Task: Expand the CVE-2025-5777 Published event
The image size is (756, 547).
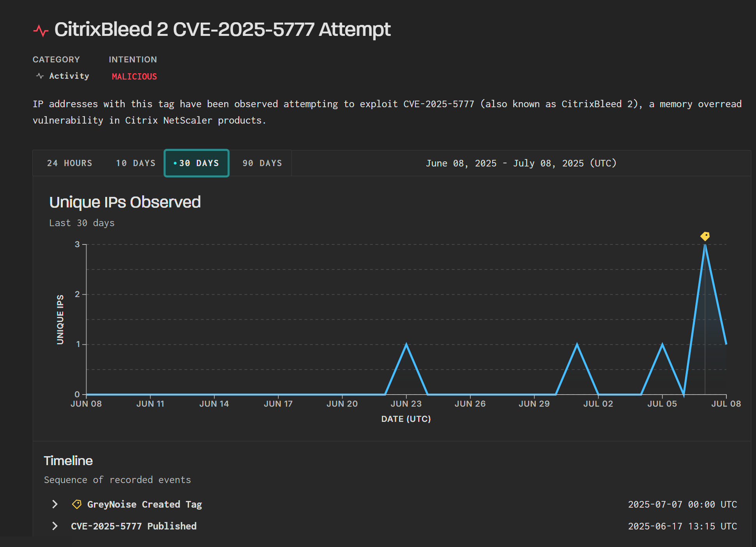Action: pos(55,526)
